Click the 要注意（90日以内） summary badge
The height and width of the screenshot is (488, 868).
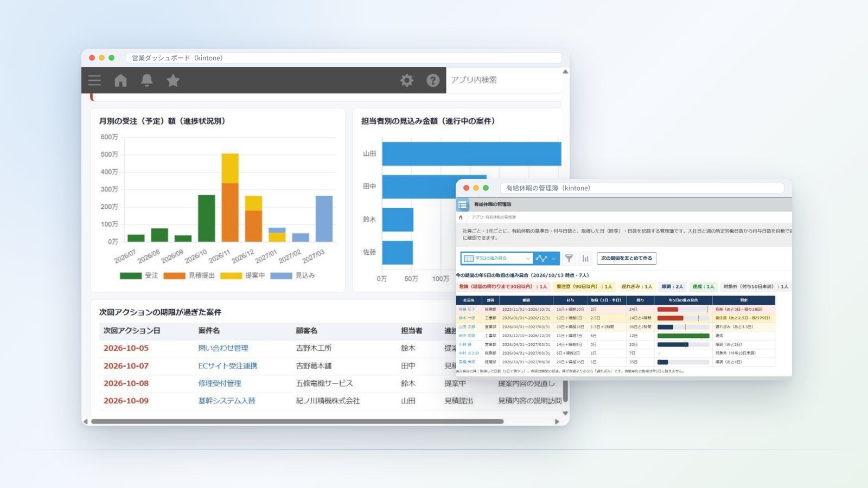pos(584,286)
